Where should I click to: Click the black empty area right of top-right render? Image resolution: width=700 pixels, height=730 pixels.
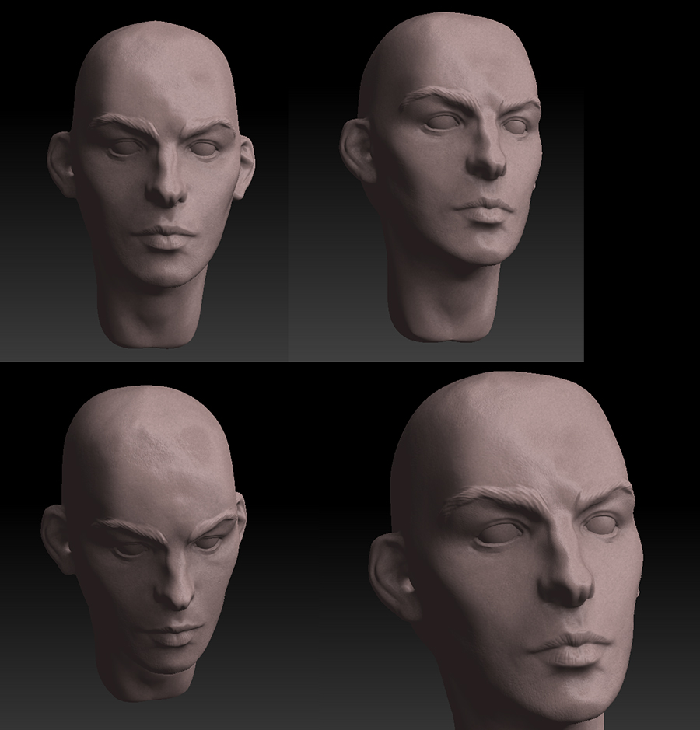pyautogui.click(x=642, y=182)
